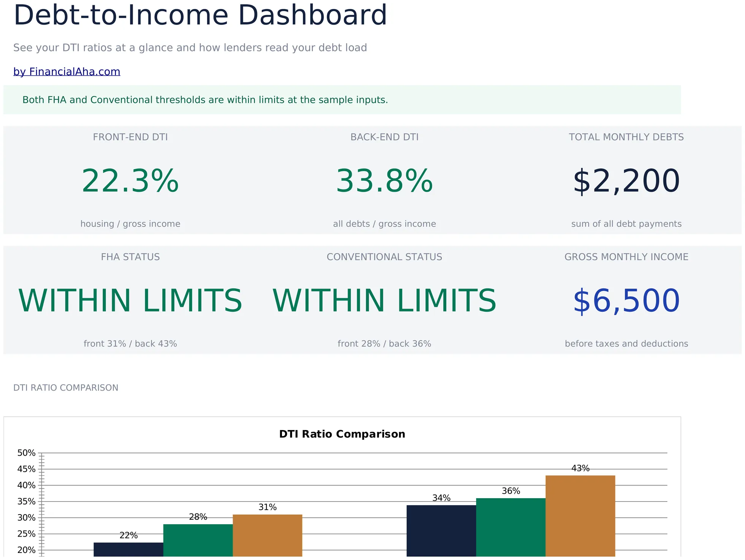Select the $6,500 gross monthly income value

pos(627,301)
